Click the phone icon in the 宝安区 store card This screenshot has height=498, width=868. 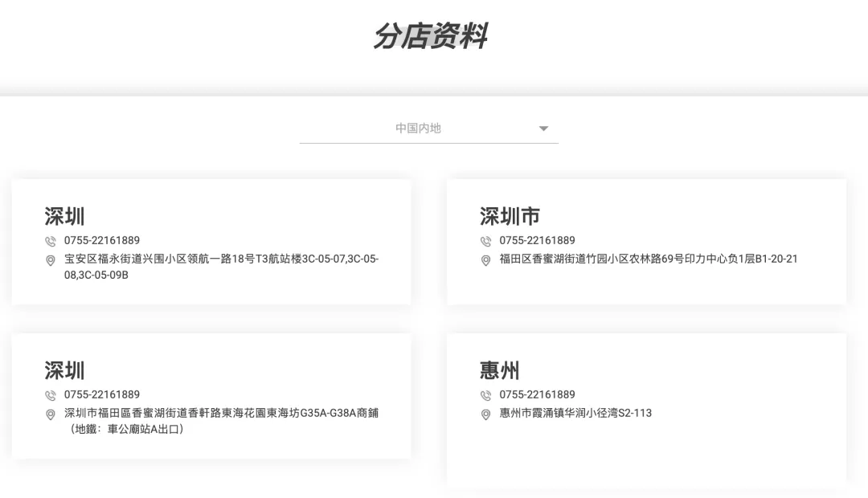click(x=51, y=241)
